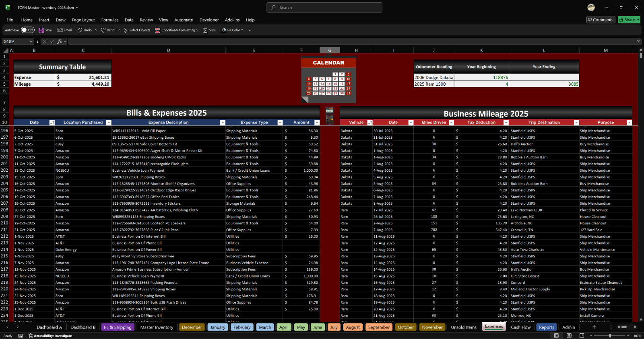Click the Sum sigma icon
The image size is (644, 339).
click(205, 30)
